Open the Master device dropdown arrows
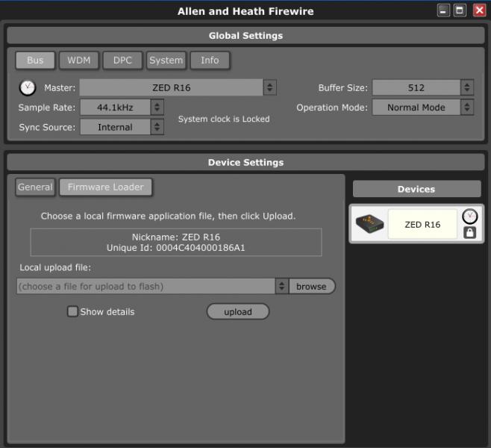491x448 pixels. click(269, 87)
